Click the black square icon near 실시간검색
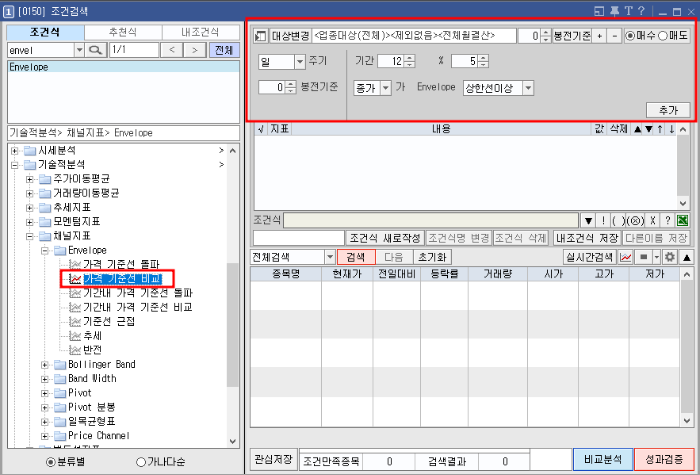The width and height of the screenshot is (700, 475). point(643,257)
